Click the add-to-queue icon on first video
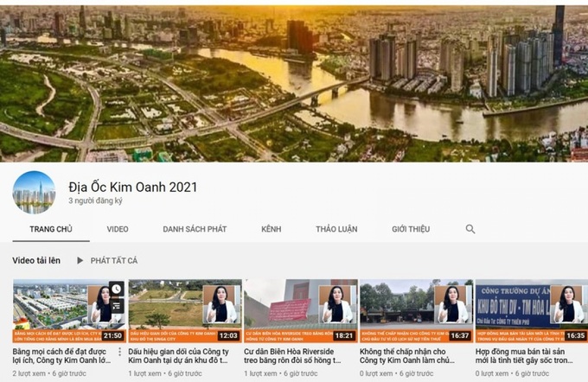The height and width of the screenshot is (382, 588). tap(116, 306)
